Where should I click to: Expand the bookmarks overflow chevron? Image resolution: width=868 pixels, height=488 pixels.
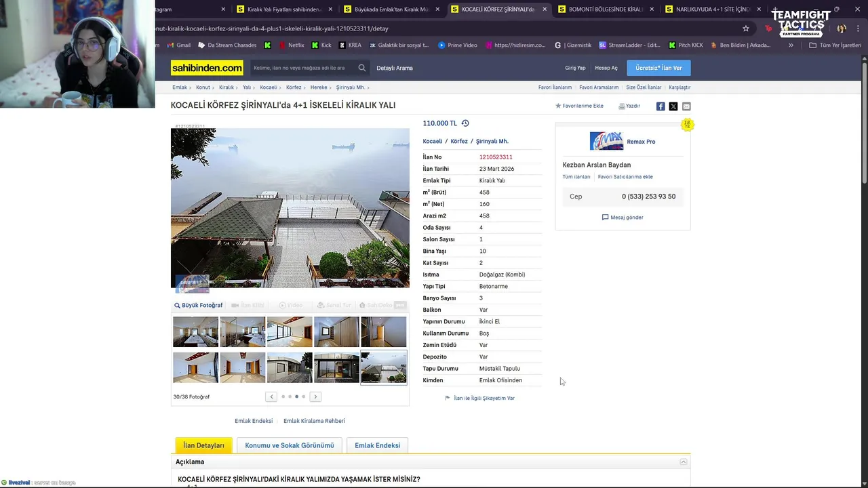click(791, 45)
